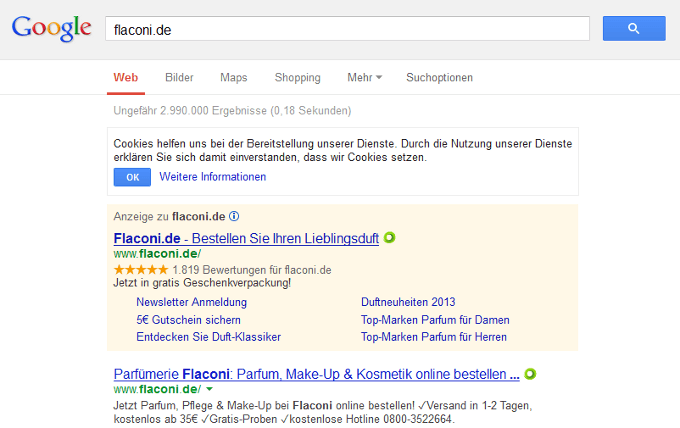The width and height of the screenshot is (680, 428).
Task: Switch to the Maps tab
Action: [234, 78]
